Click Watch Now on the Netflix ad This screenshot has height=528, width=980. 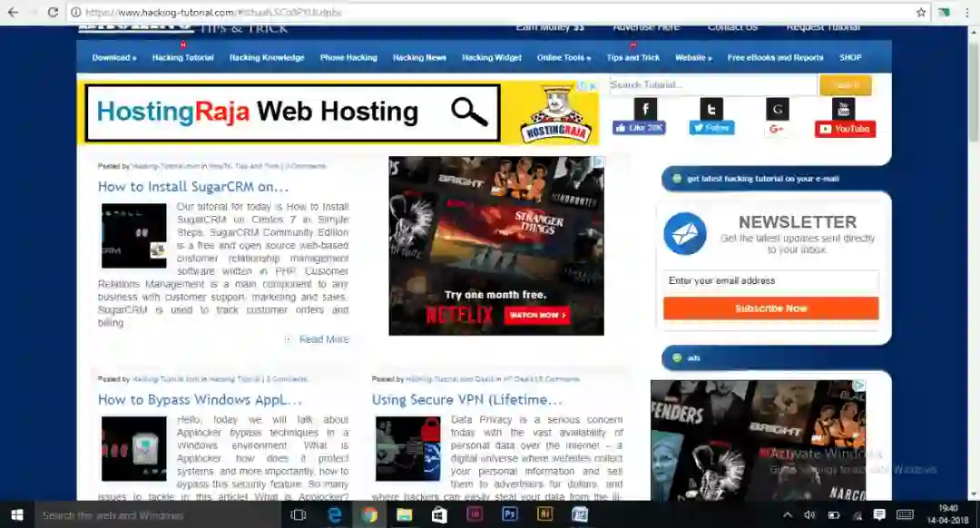point(536,315)
